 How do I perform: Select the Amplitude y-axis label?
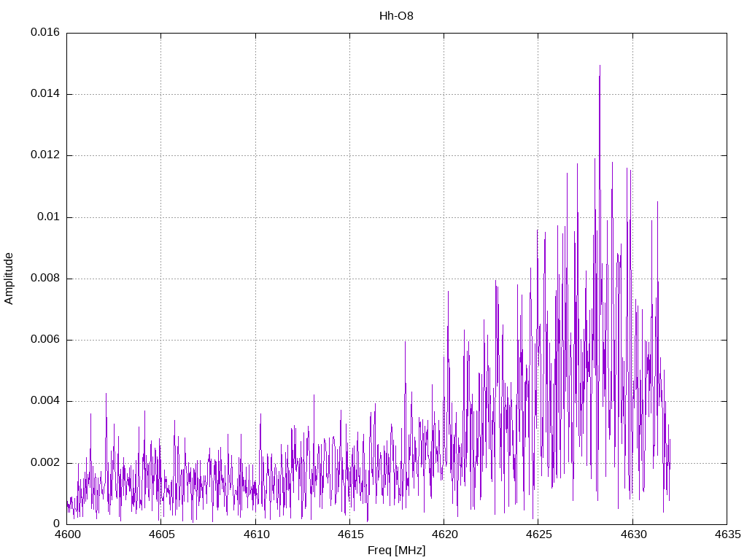[9, 279]
